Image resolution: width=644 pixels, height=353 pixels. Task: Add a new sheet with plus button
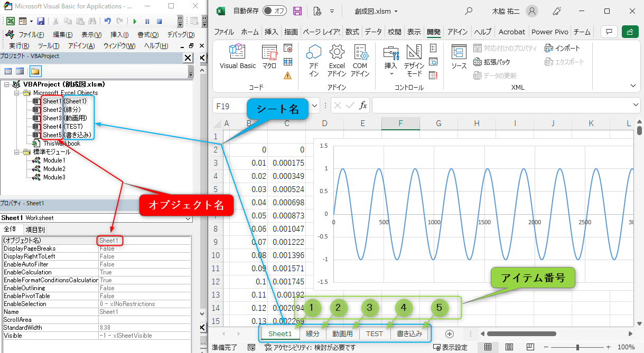449,333
